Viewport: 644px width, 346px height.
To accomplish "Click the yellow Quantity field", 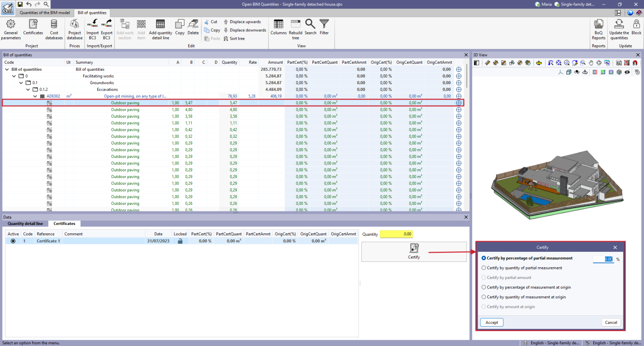I will click(x=396, y=234).
